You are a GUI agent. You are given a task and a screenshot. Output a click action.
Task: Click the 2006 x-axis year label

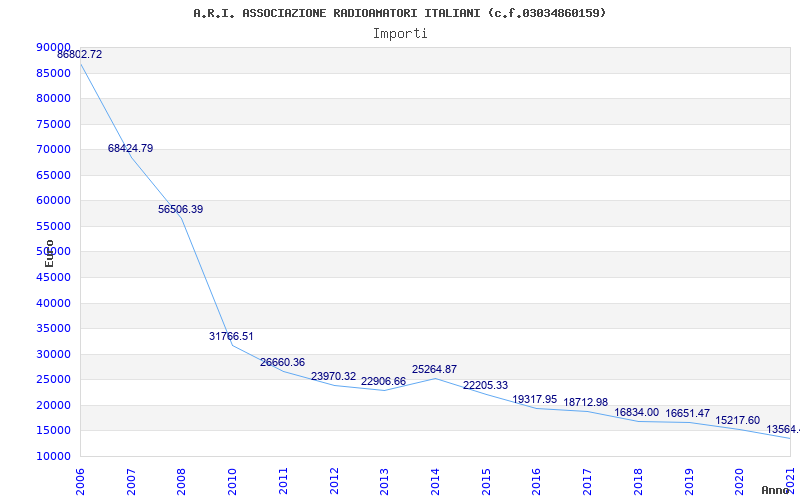coord(80,481)
